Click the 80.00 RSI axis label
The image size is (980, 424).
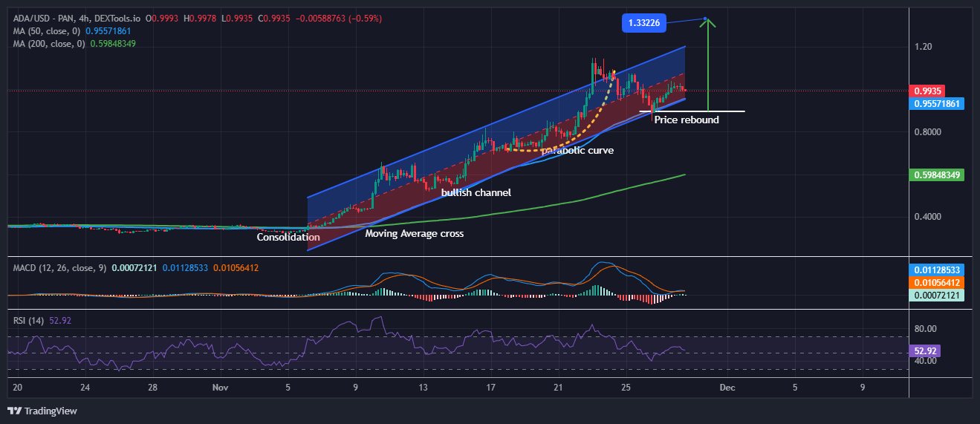pos(925,329)
